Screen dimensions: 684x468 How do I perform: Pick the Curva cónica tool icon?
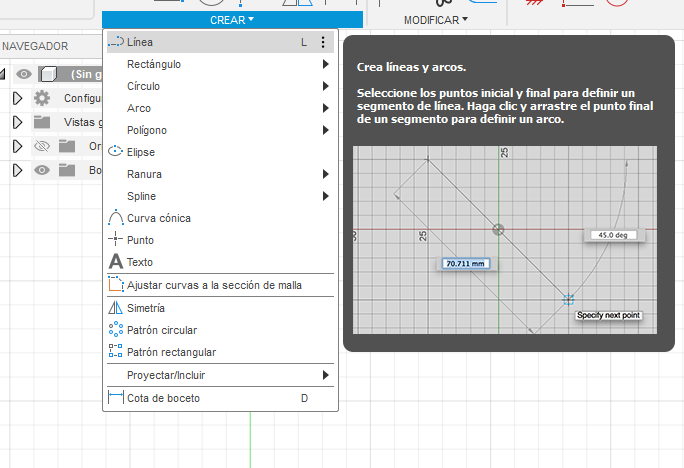[x=116, y=217]
